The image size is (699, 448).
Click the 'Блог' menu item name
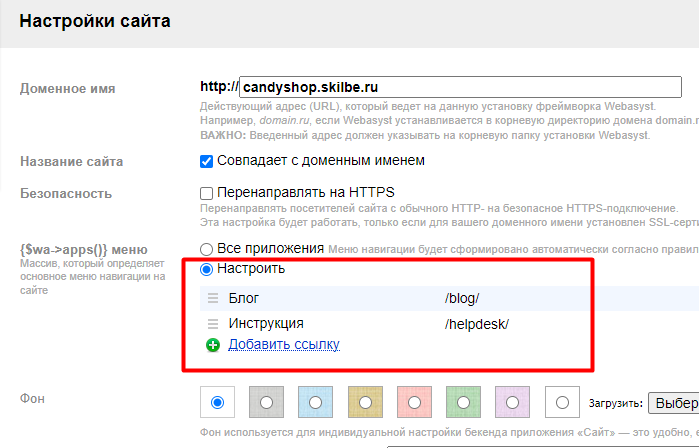click(x=244, y=298)
